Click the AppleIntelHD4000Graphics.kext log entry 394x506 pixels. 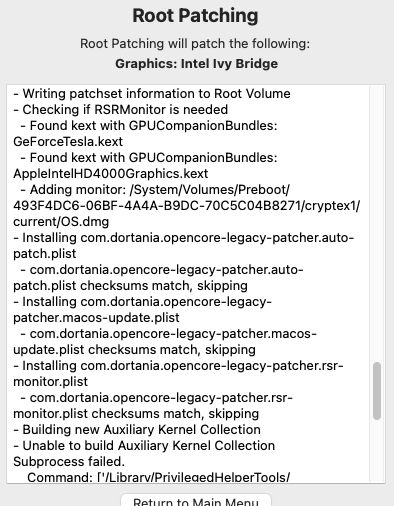tap(111, 174)
